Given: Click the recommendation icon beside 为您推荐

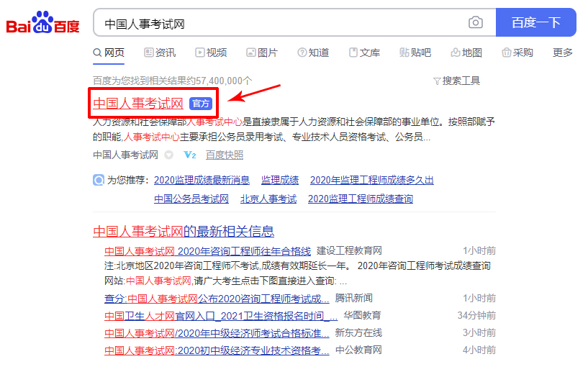Looking at the screenshot, I should (x=99, y=180).
